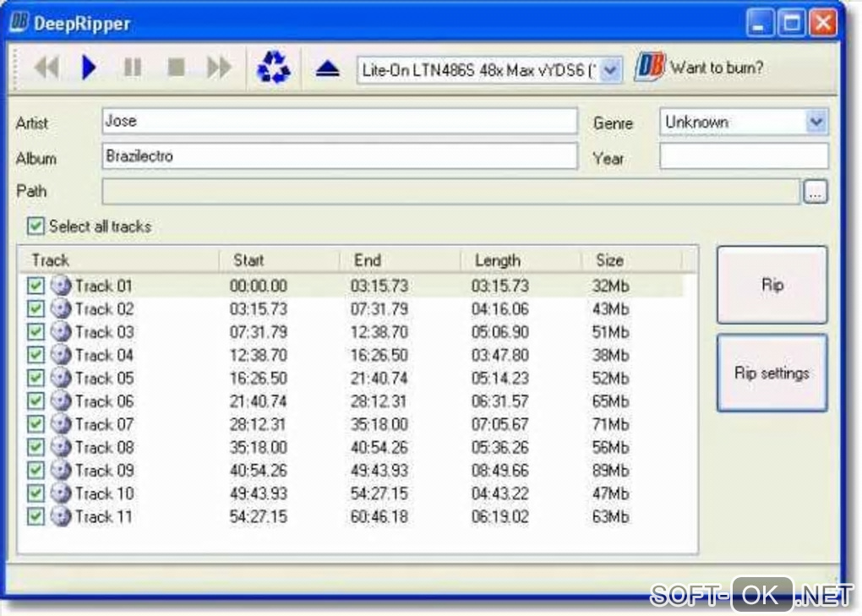This screenshot has height=616, width=862.
Task: Uncheck the Track 04 checkbox
Action: click(35, 355)
